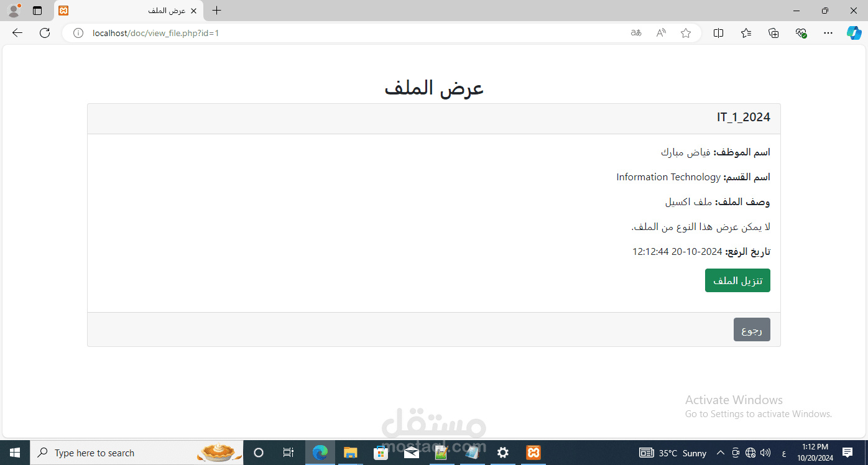The image size is (868, 465).
Task: Close the عرض الملف tab
Action: point(194,11)
